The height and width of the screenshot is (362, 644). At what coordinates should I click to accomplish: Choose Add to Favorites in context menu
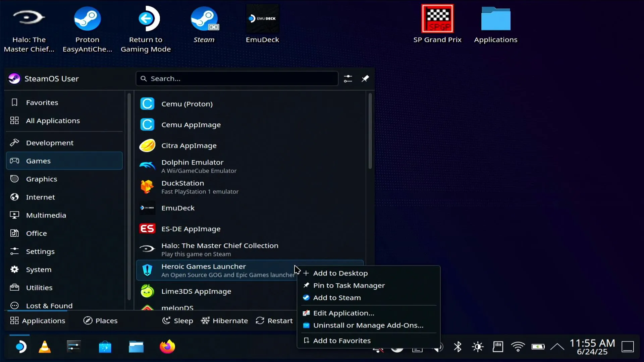coord(369,341)
